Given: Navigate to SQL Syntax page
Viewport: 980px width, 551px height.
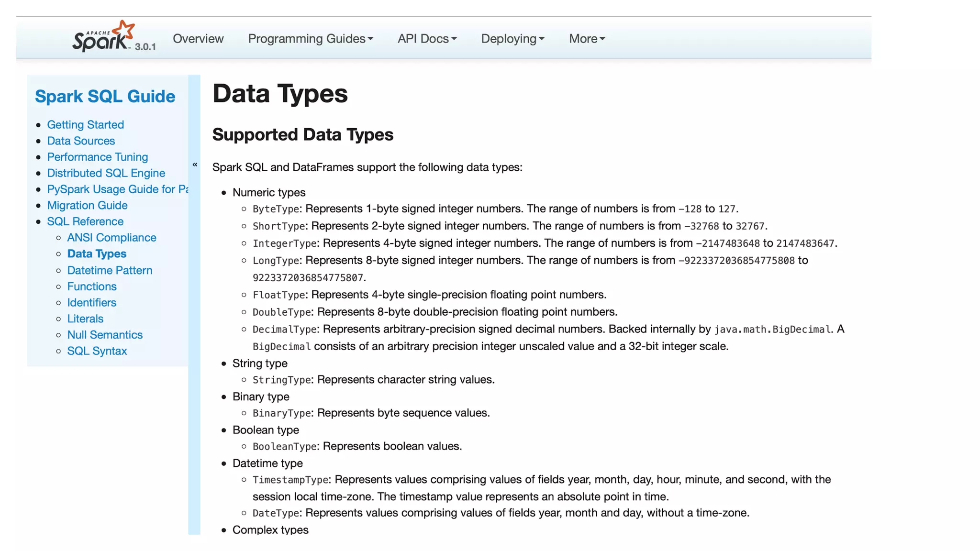Looking at the screenshot, I should [x=97, y=351].
